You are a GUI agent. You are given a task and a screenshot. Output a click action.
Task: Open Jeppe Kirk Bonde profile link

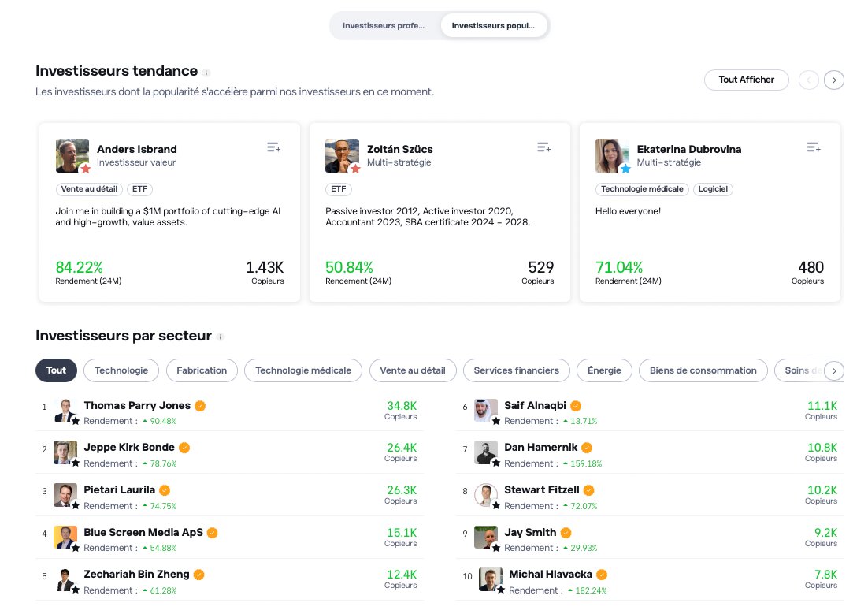click(x=129, y=448)
